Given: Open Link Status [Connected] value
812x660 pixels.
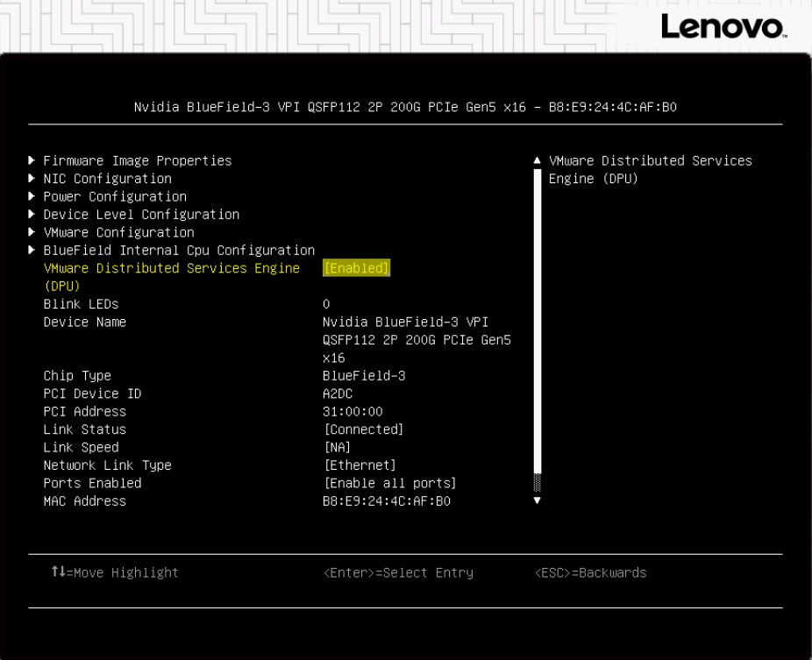Looking at the screenshot, I should point(364,429).
